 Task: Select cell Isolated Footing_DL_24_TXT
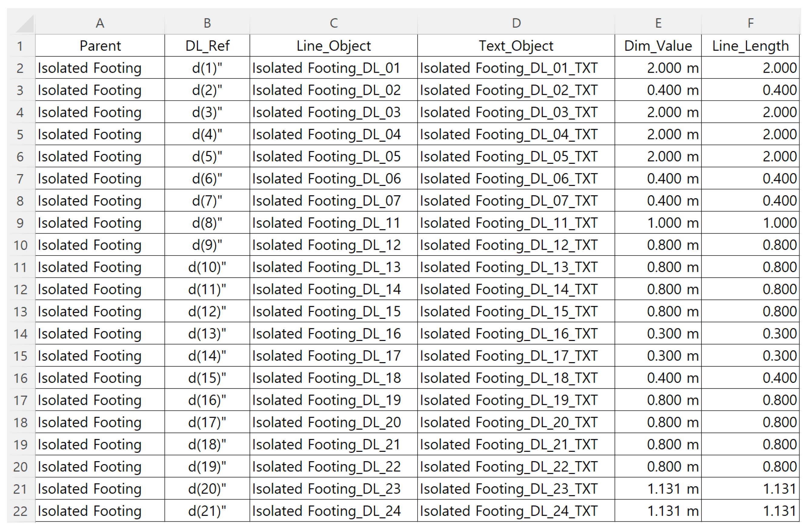point(508,511)
